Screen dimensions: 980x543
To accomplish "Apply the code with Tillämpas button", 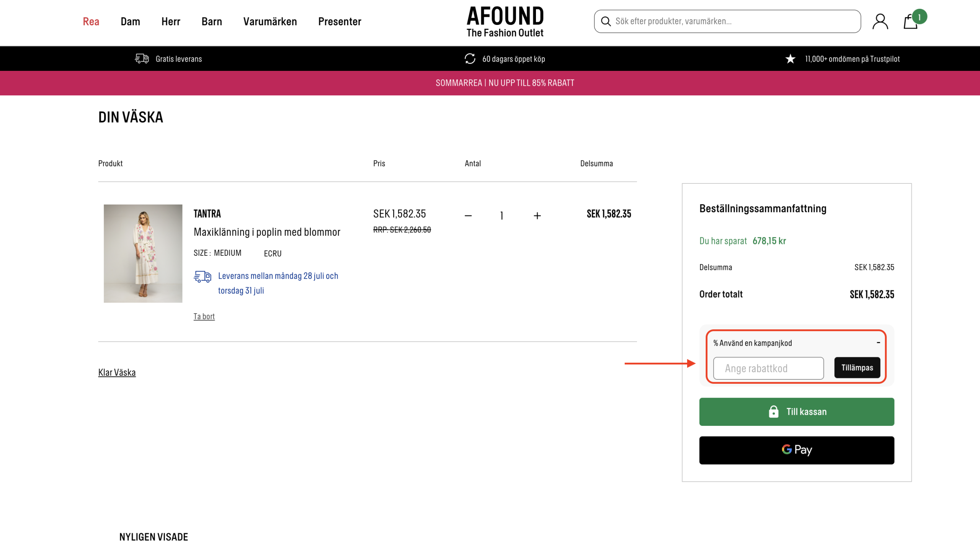I will (857, 368).
